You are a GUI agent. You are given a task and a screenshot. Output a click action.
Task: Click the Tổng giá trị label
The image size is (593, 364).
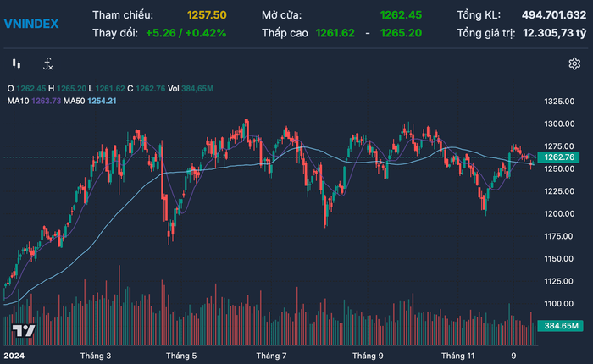486,33
